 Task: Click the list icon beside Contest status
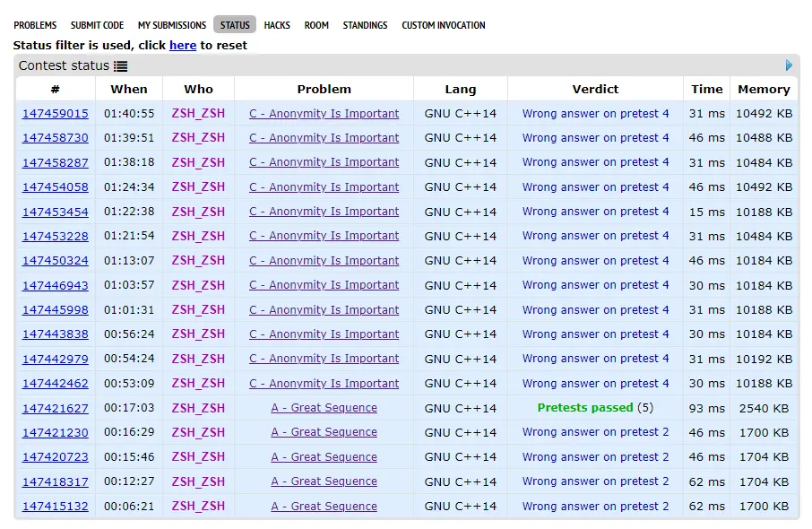[x=121, y=66]
